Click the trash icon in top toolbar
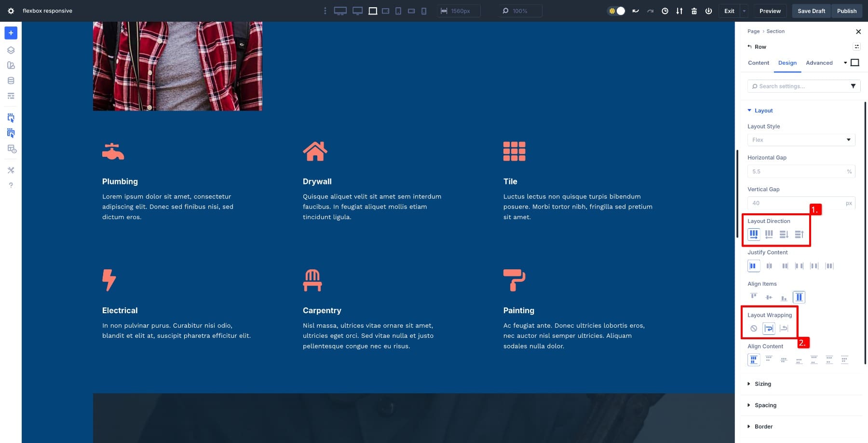 click(694, 11)
